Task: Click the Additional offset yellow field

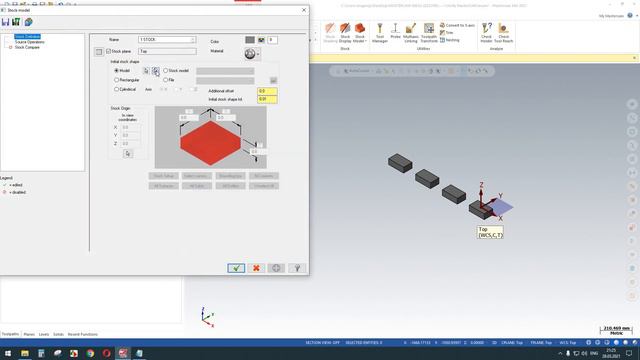Action: pos(267,91)
